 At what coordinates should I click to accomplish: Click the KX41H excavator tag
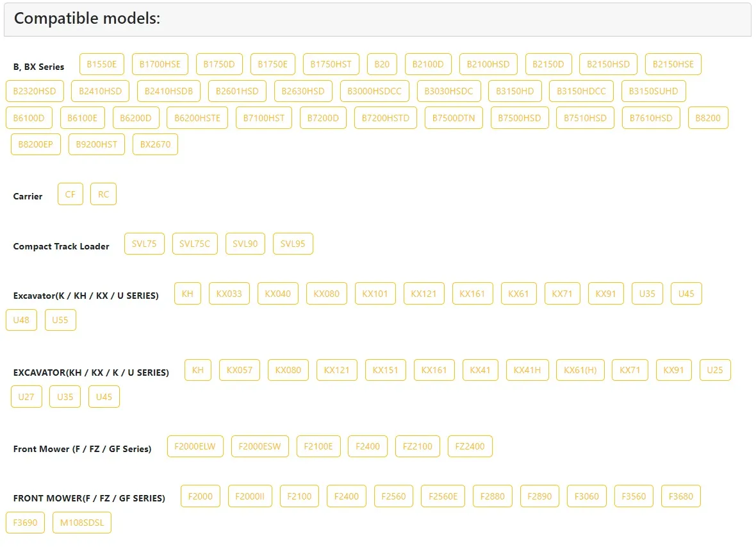pyautogui.click(x=527, y=370)
